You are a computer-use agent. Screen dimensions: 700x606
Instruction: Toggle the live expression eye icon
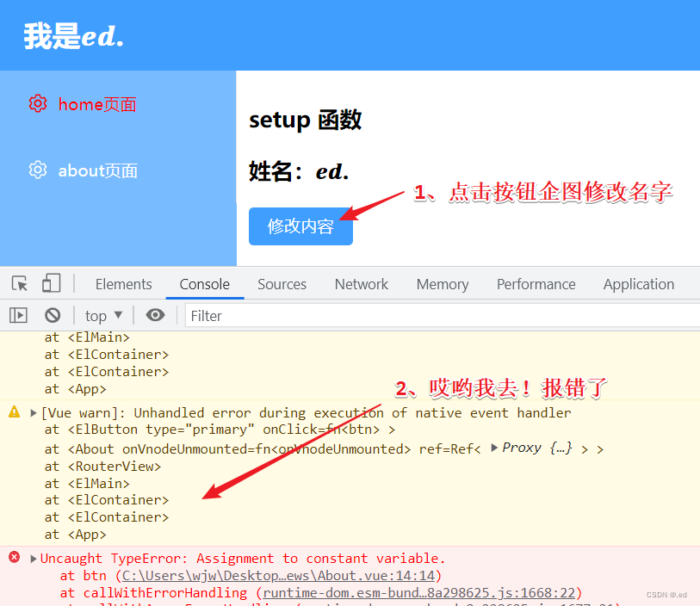[x=155, y=316]
